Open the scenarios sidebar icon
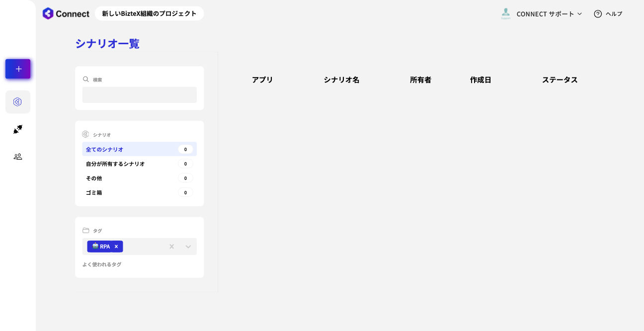 coord(18,102)
